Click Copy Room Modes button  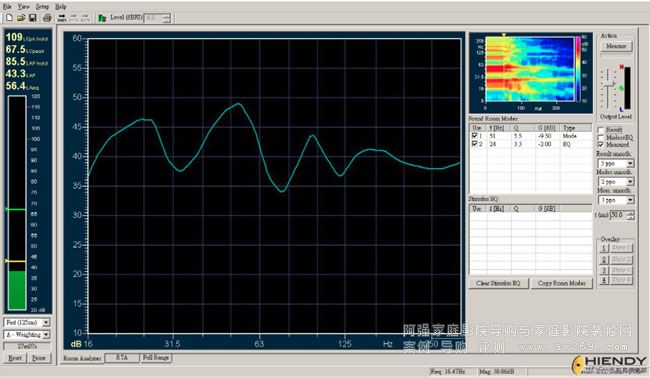562,283
